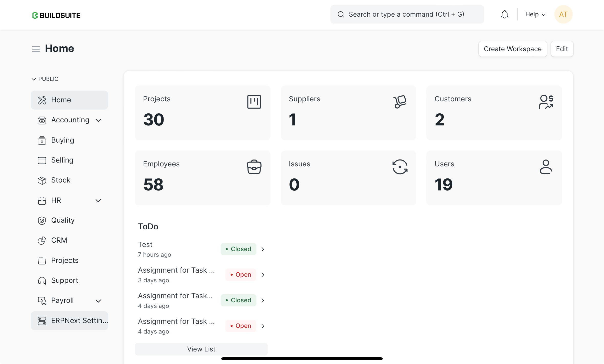
Task: Click the Issues refresh-cycle icon
Action: click(400, 167)
